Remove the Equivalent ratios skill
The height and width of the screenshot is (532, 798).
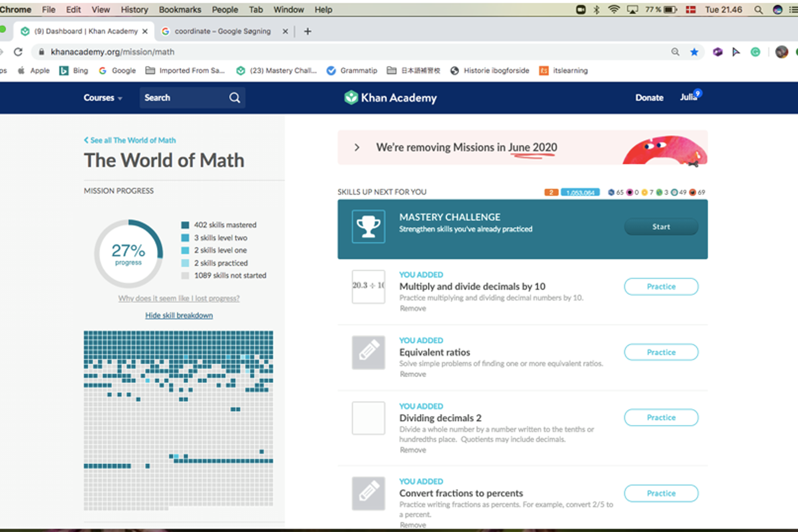(x=413, y=374)
